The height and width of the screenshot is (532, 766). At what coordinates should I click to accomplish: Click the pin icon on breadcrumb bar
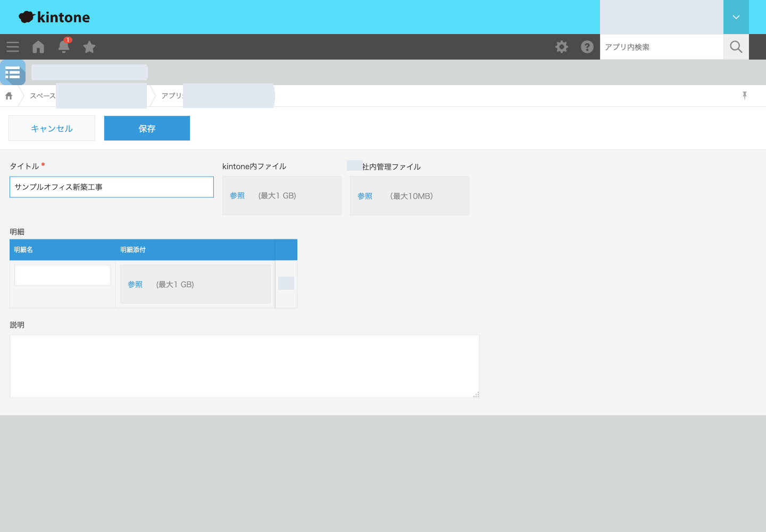tap(745, 95)
